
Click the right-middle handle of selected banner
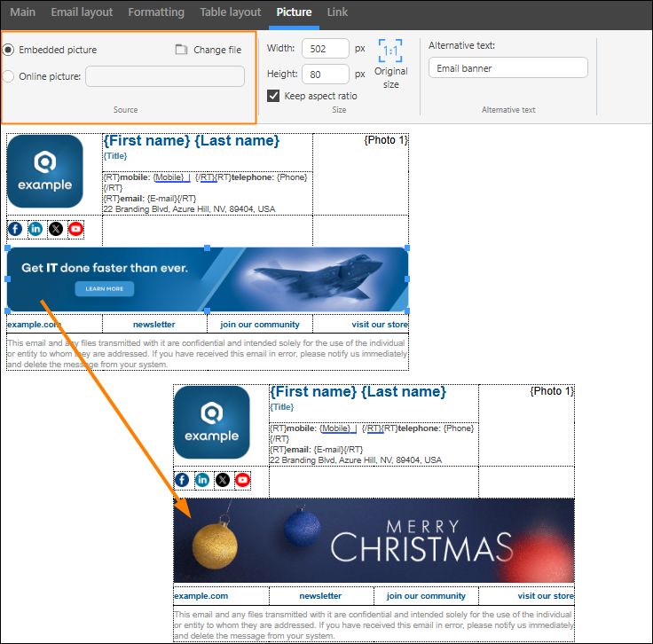click(407, 279)
